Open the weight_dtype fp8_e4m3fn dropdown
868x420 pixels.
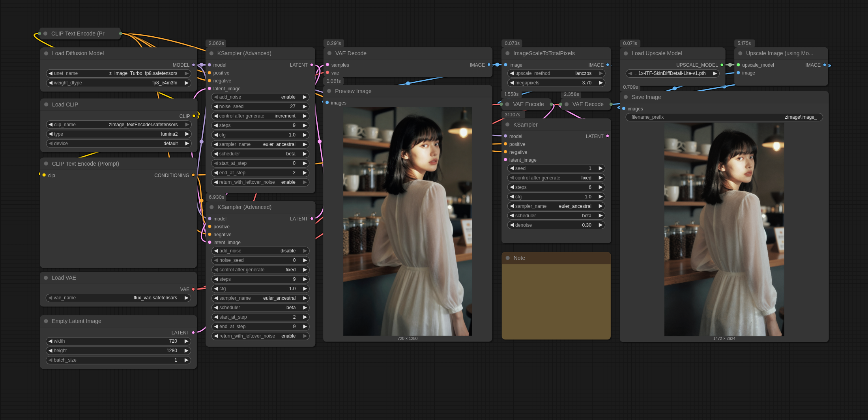point(118,83)
